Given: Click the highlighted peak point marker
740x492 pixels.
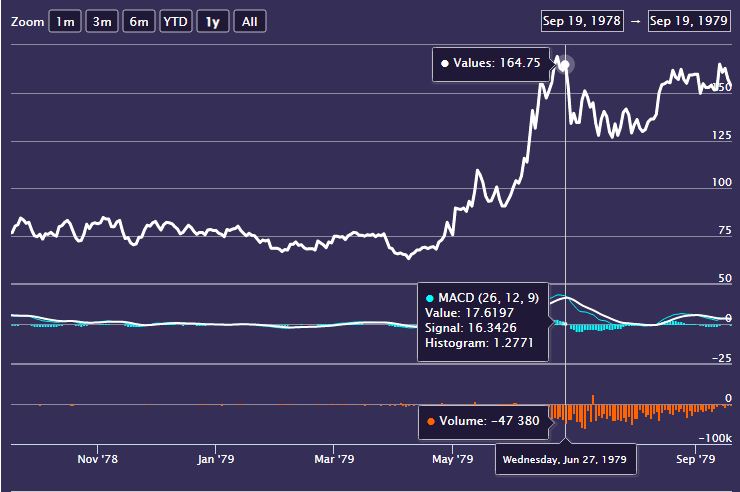Looking at the screenshot, I should pyautogui.click(x=565, y=65).
